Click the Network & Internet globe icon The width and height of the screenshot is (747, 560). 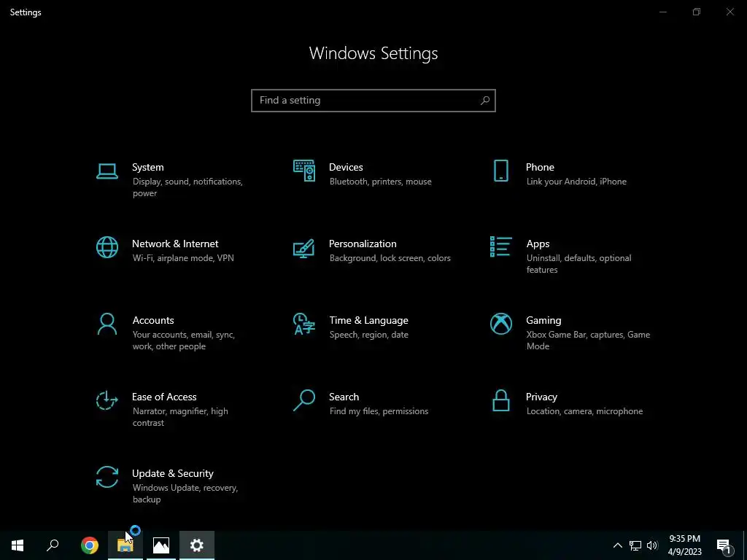pos(107,247)
